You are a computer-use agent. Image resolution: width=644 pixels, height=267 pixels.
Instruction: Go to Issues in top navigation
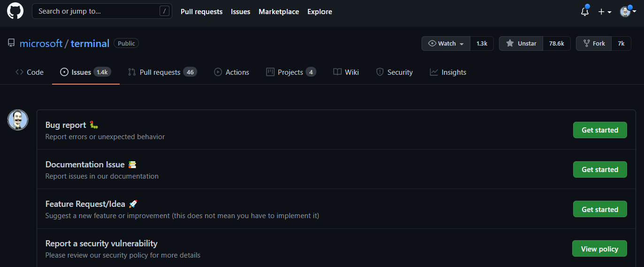[240, 12]
